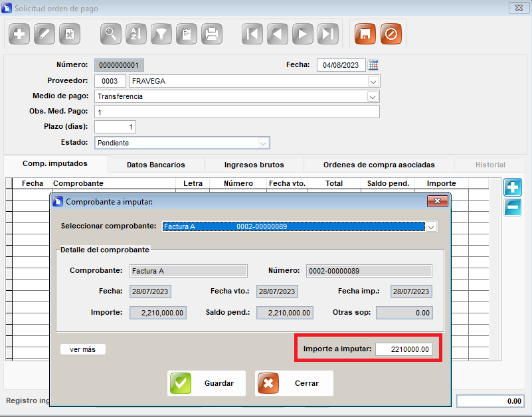The width and height of the screenshot is (532, 417).
Task: Open the filter funnel tool
Action: point(161,34)
